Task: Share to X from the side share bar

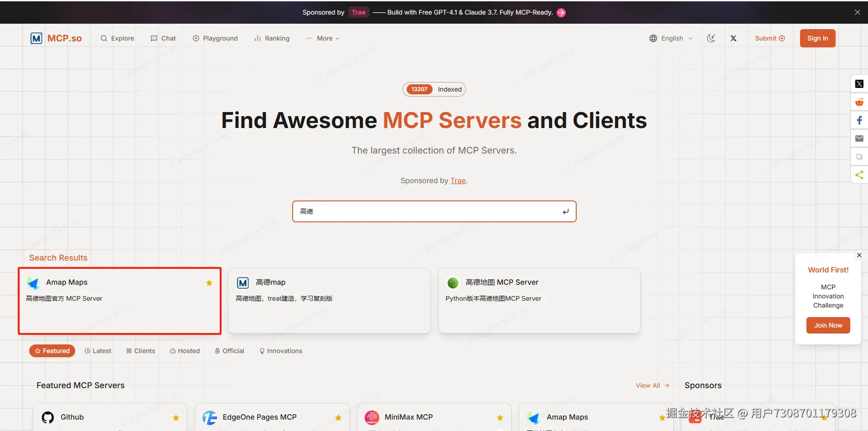Action: (x=859, y=84)
